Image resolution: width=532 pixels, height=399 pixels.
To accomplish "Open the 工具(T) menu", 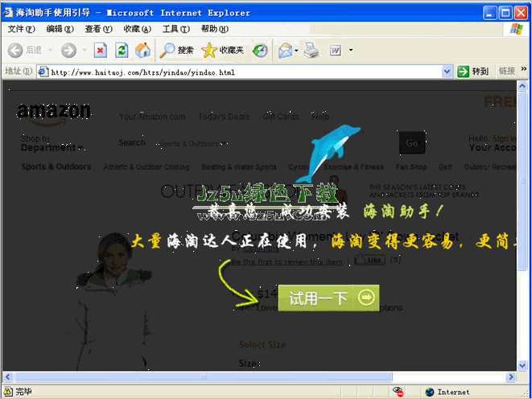I will coord(175,29).
